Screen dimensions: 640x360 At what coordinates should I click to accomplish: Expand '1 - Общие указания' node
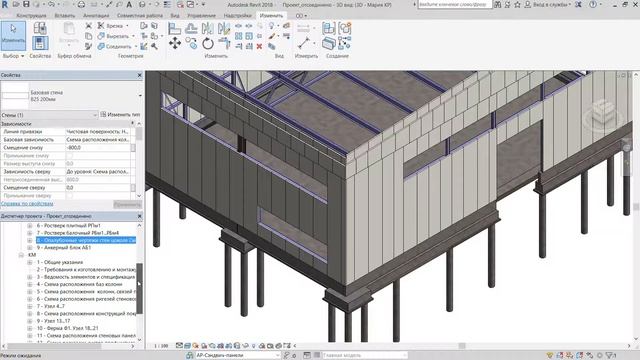29,262
